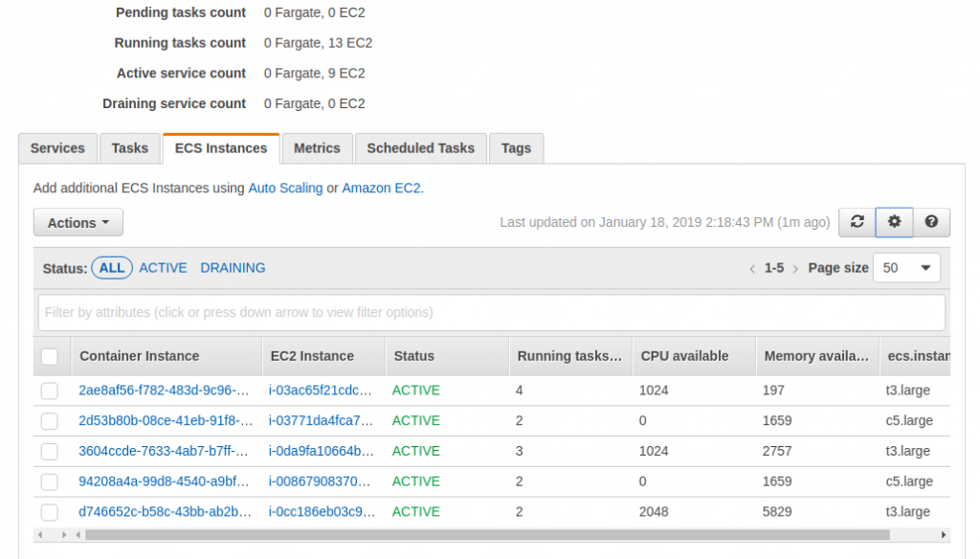Click the horizontal scrollbar right arrow
980x559 pixels.
click(x=943, y=535)
